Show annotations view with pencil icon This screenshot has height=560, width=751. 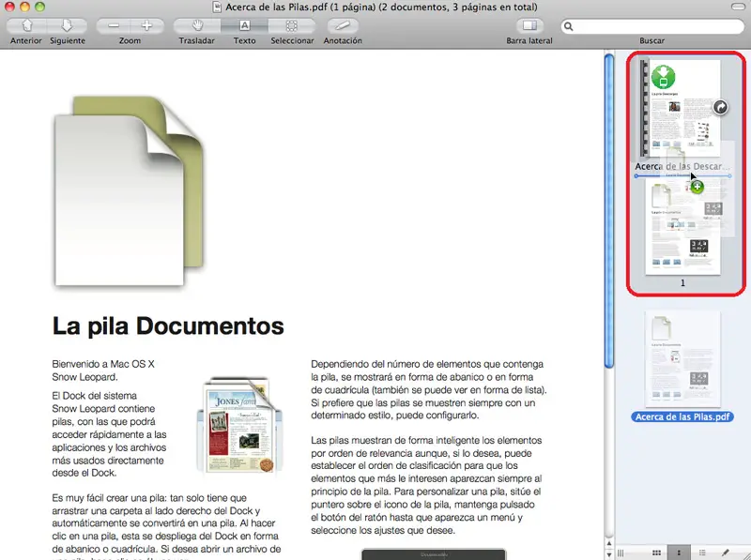click(725, 552)
